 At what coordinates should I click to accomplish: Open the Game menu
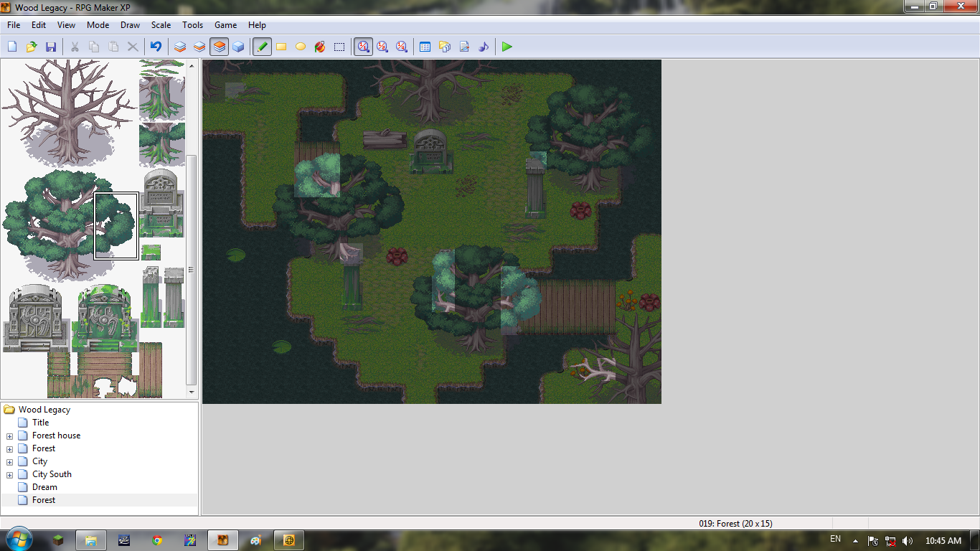pos(225,24)
